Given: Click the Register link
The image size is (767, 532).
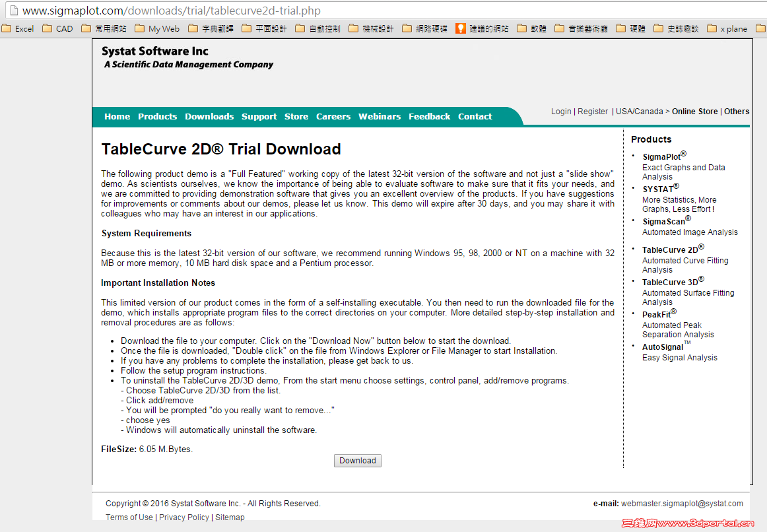Looking at the screenshot, I should (x=592, y=112).
